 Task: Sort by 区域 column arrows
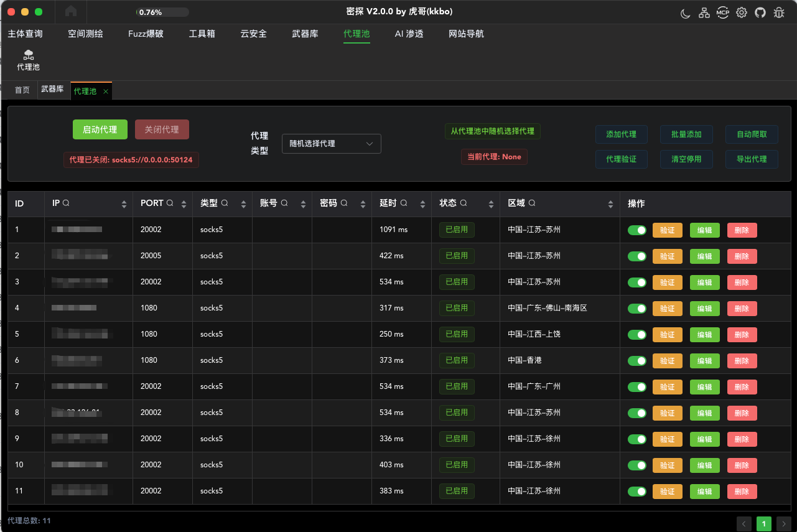[x=611, y=204]
